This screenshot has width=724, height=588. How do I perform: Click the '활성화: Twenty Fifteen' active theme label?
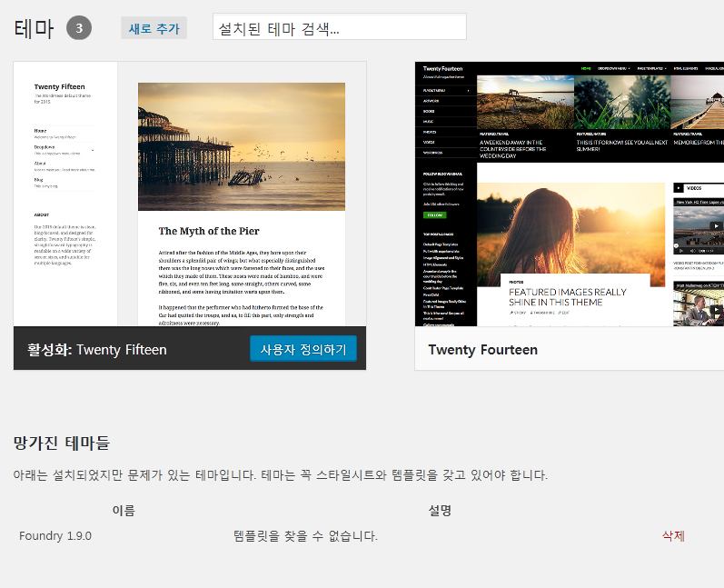pyautogui.click(x=96, y=349)
